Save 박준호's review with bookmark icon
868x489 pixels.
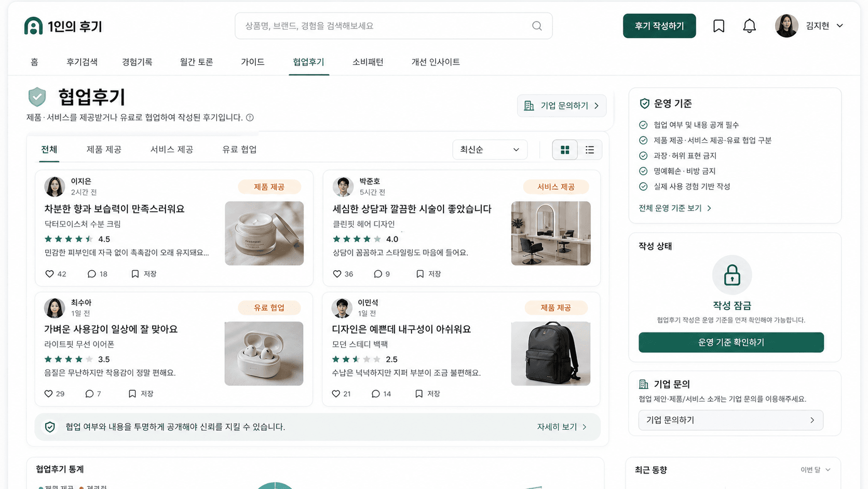pos(420,274)
